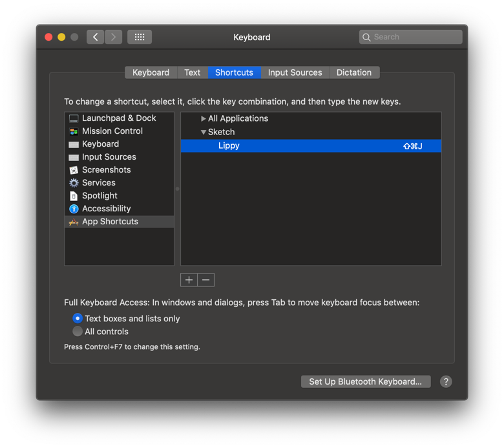Click the All Applications label
Image resolution: width=504 pixels, height=448 pixels.
click(238, 118)
